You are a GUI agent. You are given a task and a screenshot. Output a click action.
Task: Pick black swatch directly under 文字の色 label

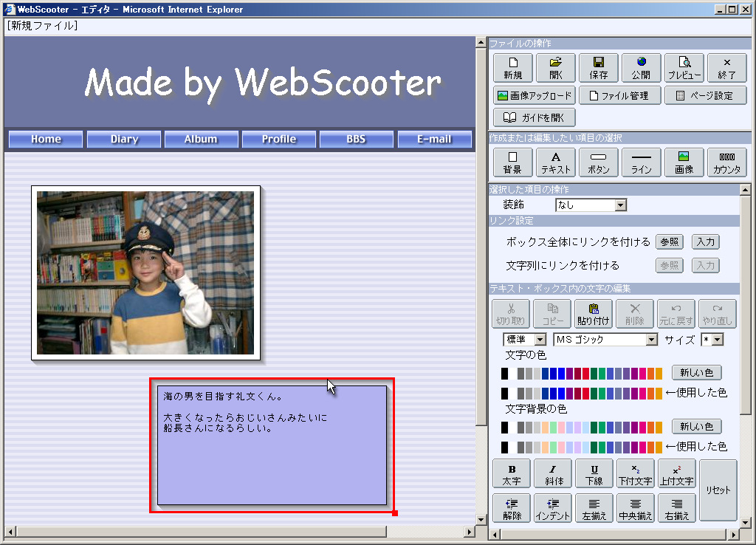(x=505, y=373)
